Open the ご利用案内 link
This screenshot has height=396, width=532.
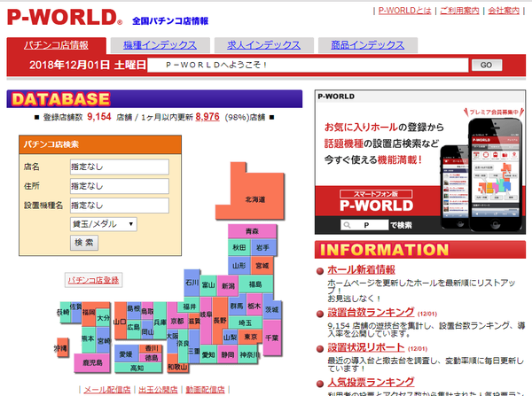(x=459, y=11)
